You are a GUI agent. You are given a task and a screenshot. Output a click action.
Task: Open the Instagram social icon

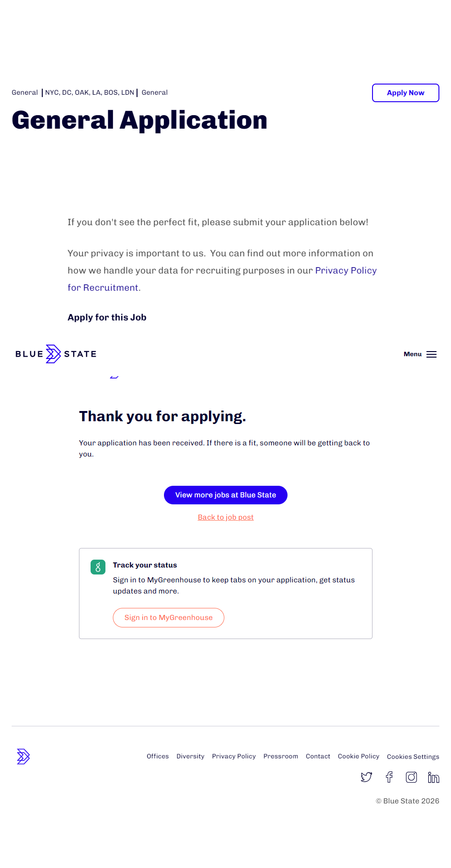click(x=411, y=777)
